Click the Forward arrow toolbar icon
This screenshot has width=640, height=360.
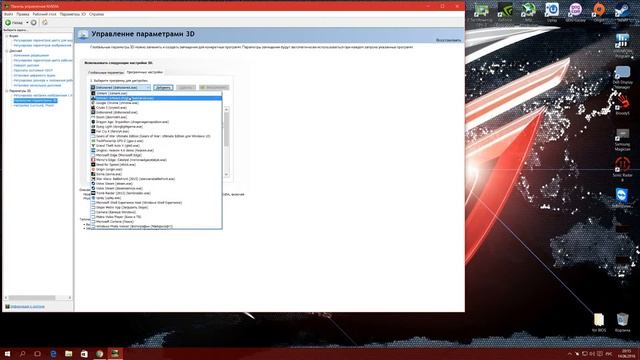(x=34, y=22)
